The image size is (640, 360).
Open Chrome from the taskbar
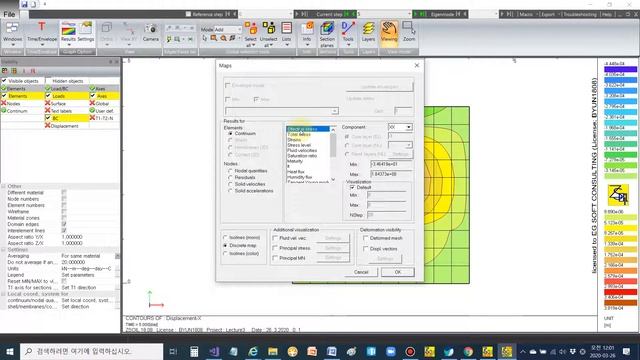[468, 351]
